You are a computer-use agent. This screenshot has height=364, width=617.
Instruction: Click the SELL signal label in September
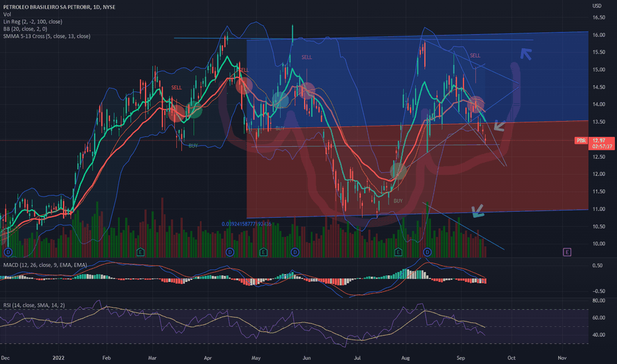tap(475, 56)
